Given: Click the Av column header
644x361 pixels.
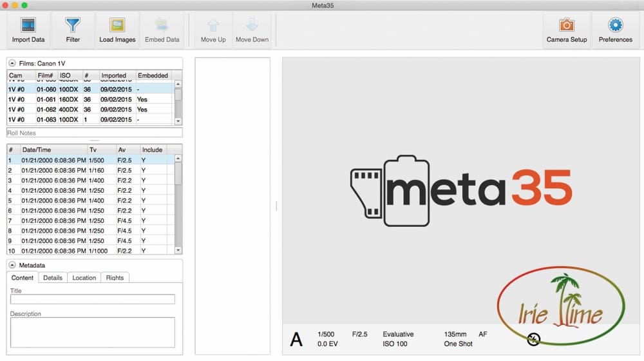Looking at the screenshot, I should (128, 150).
